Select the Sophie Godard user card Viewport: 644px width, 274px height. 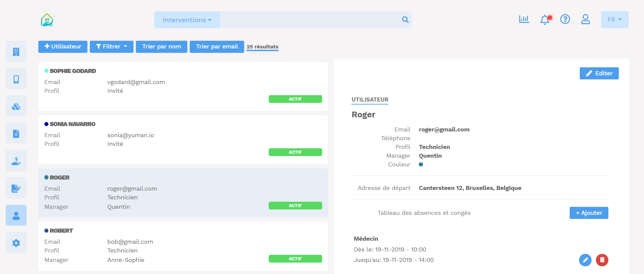183,86
